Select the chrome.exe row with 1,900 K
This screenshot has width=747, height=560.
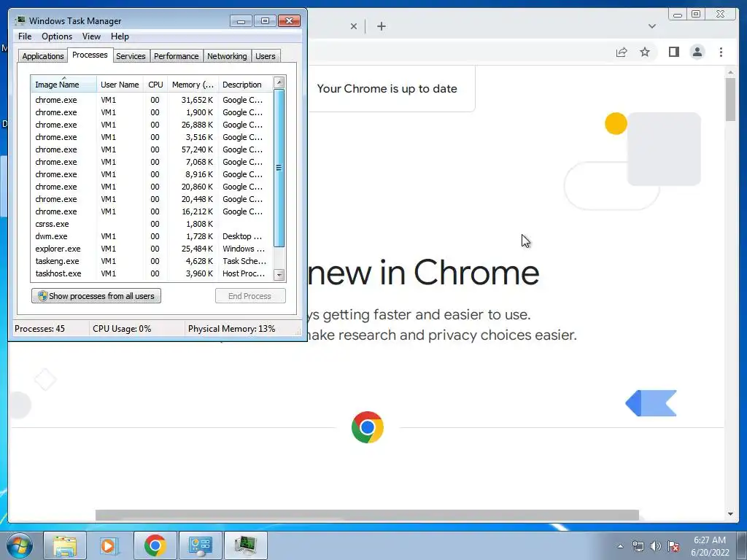point(152,112)
